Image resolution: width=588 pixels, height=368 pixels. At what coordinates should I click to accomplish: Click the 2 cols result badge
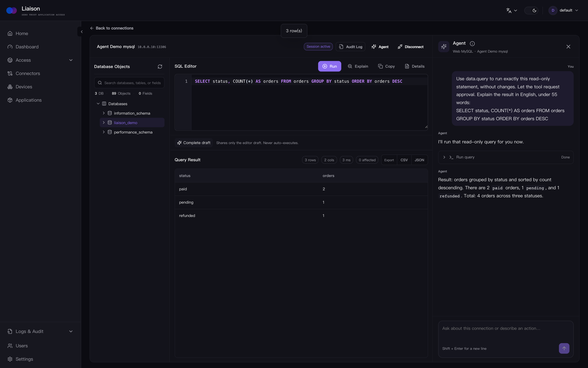click(329, 160)
